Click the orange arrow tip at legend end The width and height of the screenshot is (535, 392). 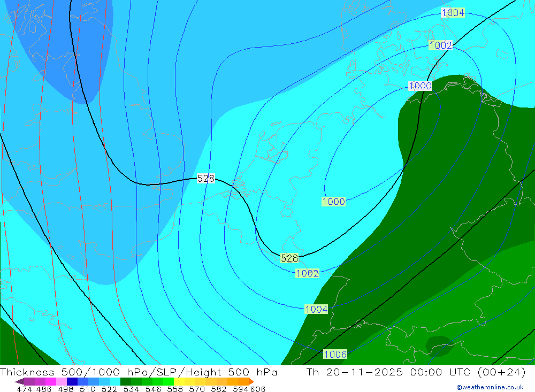pos(251,382)
